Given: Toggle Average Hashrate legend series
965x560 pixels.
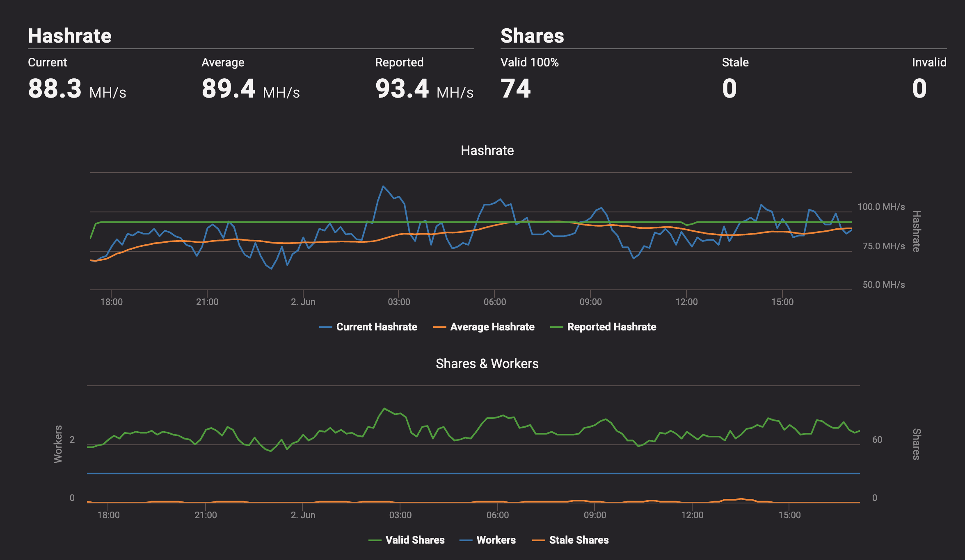Looking at the screenshot, I should (x=492, y=327).
